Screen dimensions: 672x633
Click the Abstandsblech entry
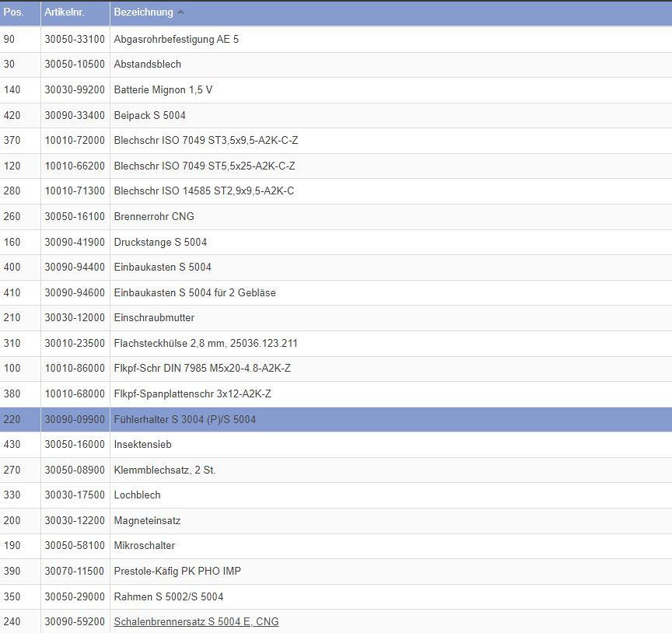(x=148, y=65)
